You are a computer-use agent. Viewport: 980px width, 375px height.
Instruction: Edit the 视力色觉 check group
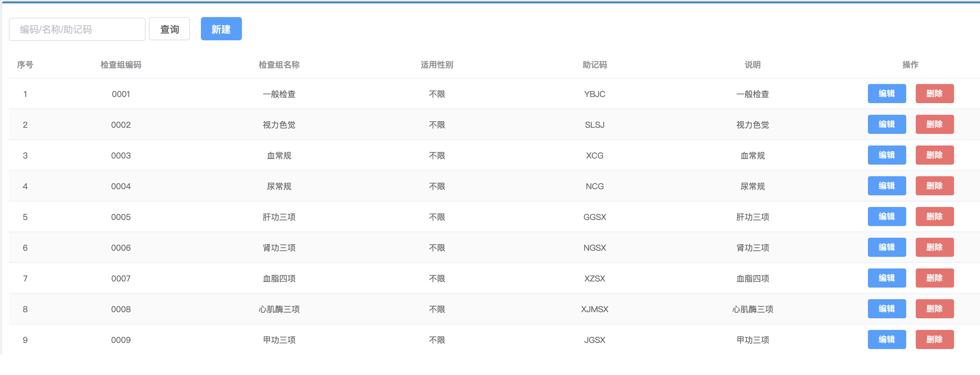[886, 124]
